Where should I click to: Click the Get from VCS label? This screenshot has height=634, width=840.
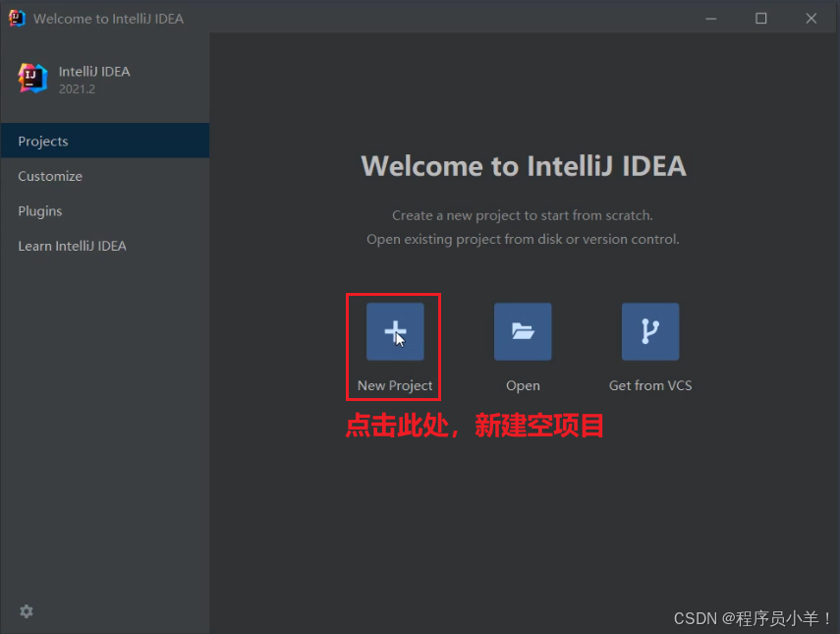point(650,385)
